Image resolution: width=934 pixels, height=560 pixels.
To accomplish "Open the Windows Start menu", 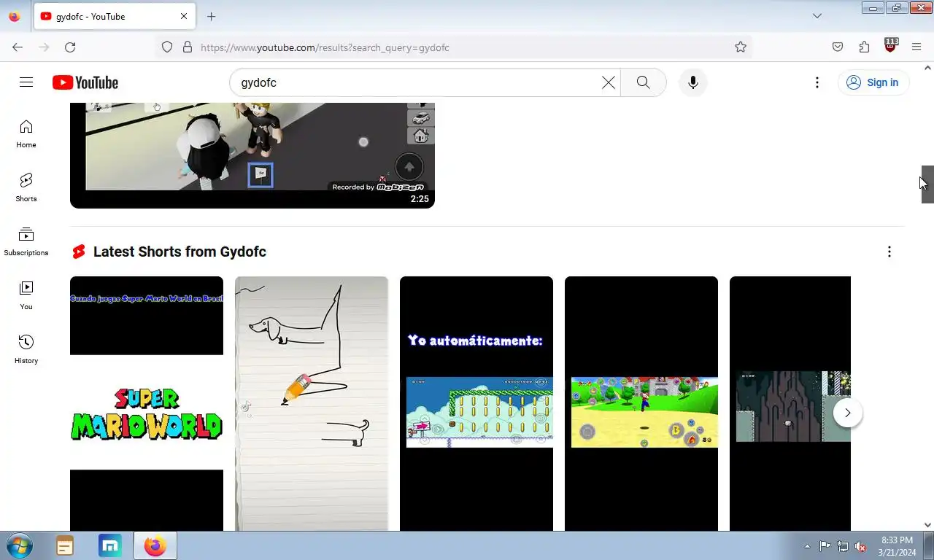I will click(x=18, y=545).
